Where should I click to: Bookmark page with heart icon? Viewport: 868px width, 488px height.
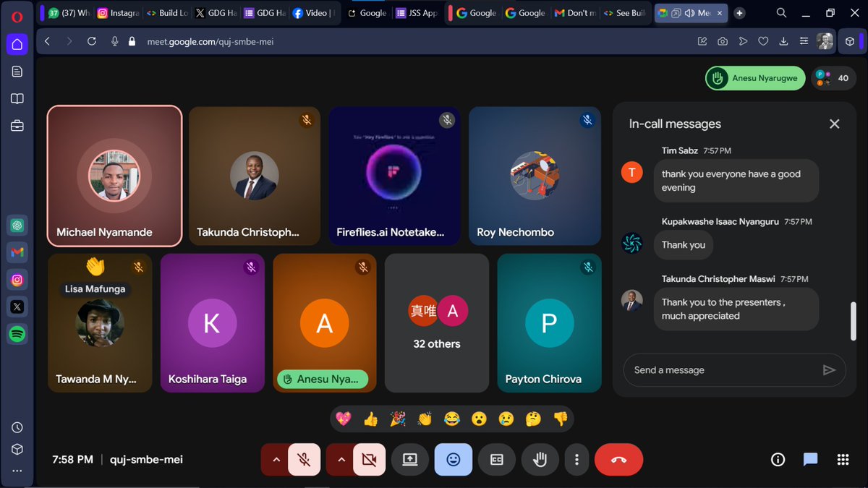763,41
